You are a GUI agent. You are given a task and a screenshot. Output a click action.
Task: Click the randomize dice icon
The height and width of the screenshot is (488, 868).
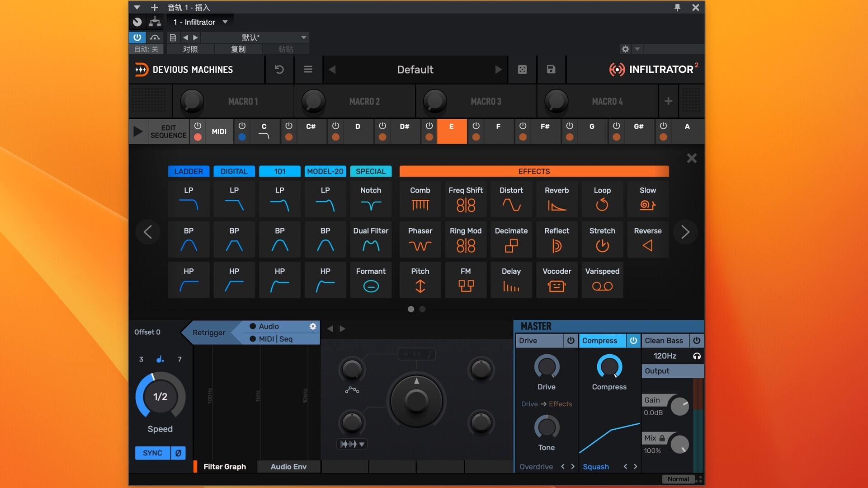coord(522,70)
